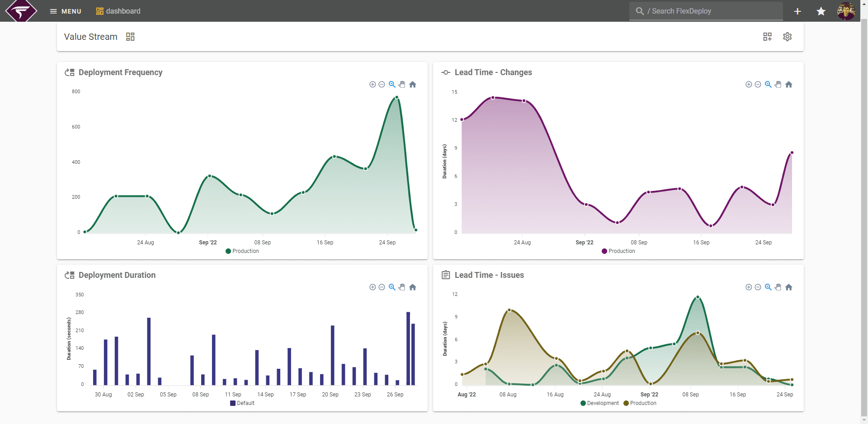Activate panning hand on Lead Time - Issues
The width and height of the screenshot is (868, 424).
pos(778,287)
